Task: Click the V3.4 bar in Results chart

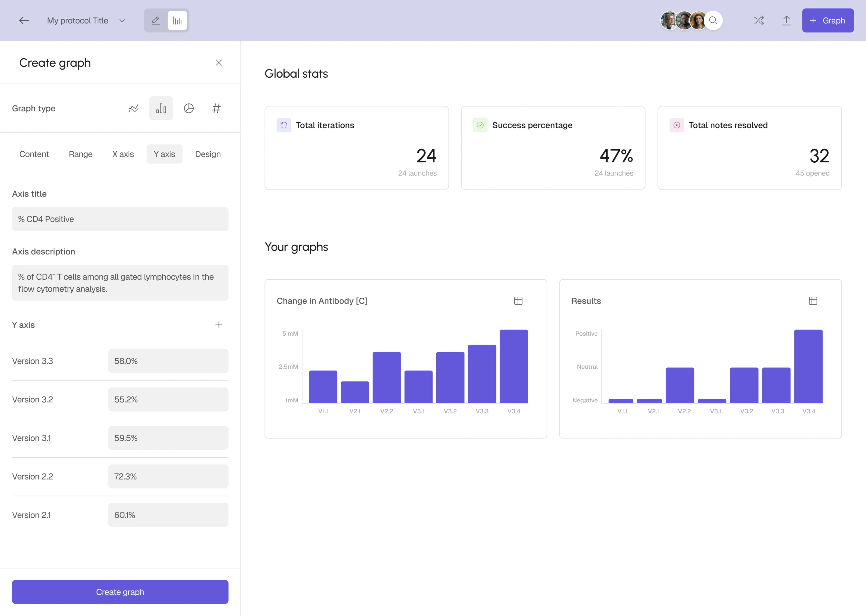Action: pyautogui.click(x=808, y=366)
